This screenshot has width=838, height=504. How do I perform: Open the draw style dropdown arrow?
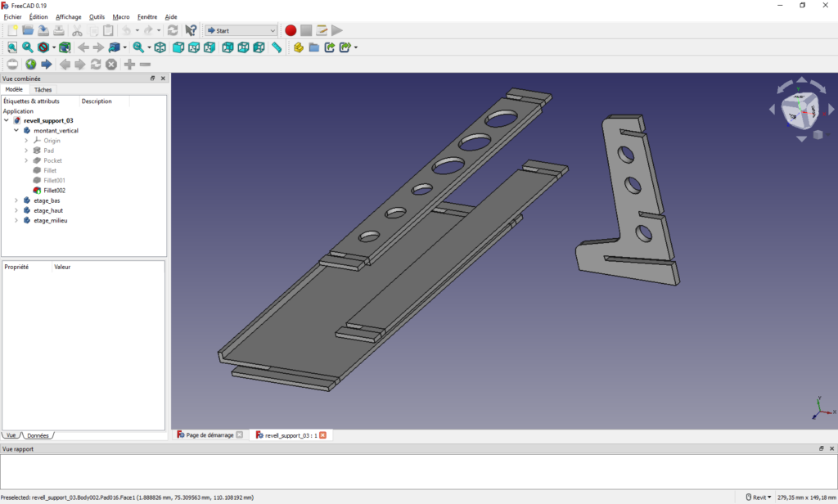click(x=54, y=47)
